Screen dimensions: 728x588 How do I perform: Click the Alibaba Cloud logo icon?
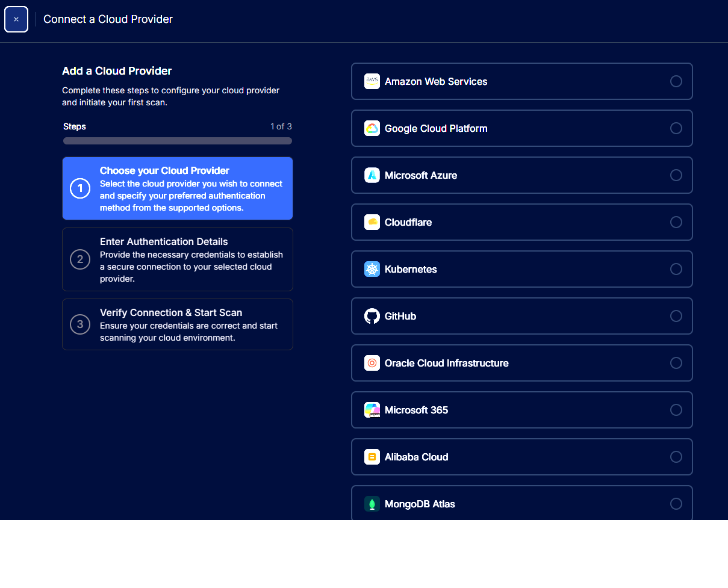click(x=372, y=457)
